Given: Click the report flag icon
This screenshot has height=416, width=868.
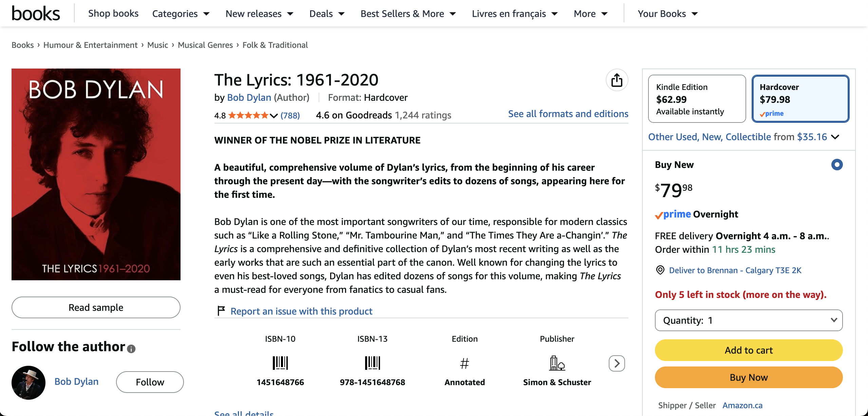Looking at the screenshot, I should tap(221, 310).
